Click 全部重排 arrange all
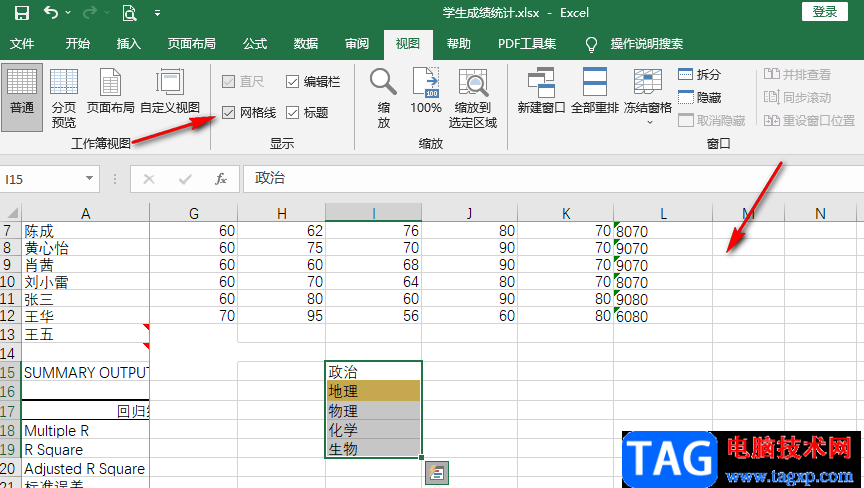This screenshot has height=488, width=864. [x=595, y=91]
